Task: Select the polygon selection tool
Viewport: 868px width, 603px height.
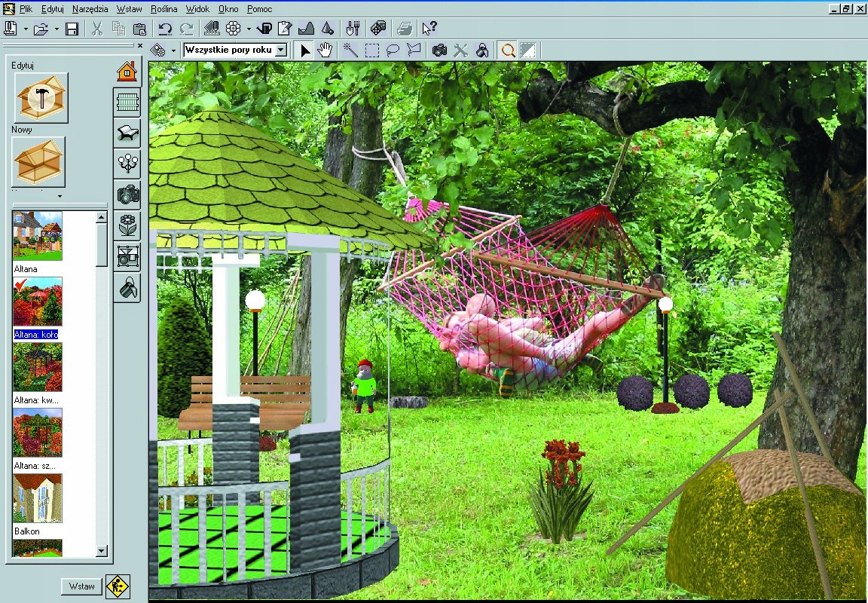Action: 414,51
